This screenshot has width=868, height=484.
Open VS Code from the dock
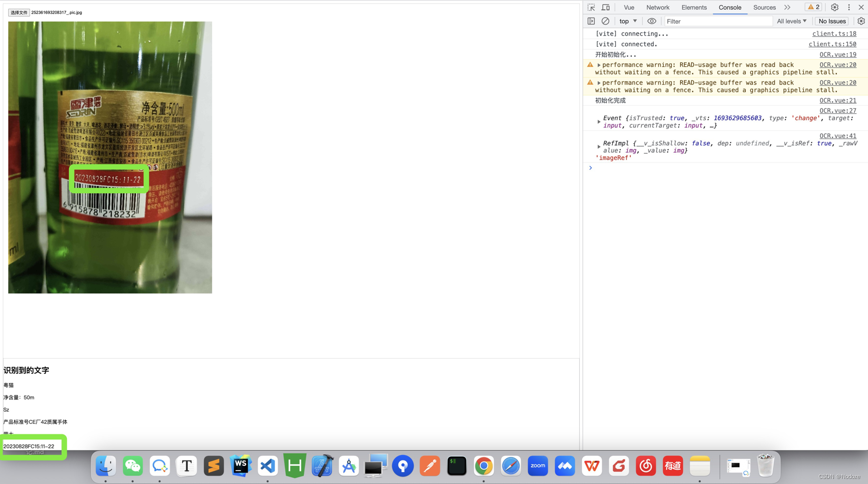point(267,465)
